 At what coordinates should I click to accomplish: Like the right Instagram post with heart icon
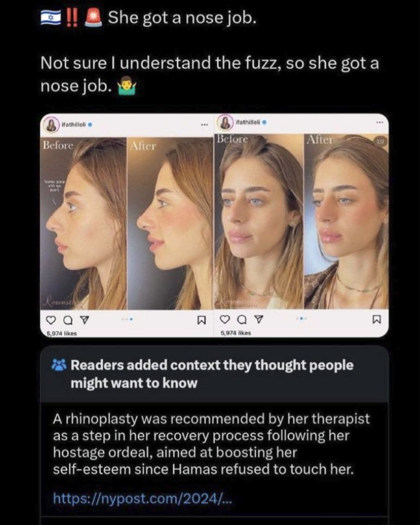point(225,320)
